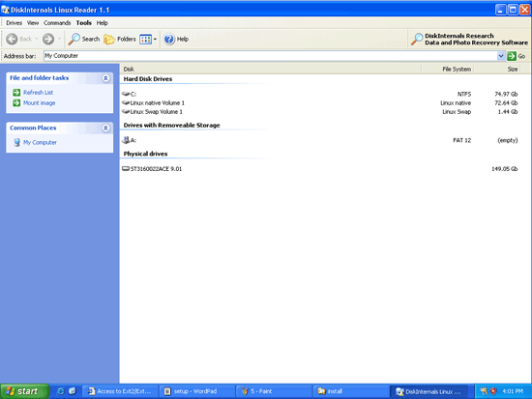Image resolution: width=532 pixels, height=399 pixels.
Task: Select the Linux native Volume 1 drive
Action: (x=319, y=102)
